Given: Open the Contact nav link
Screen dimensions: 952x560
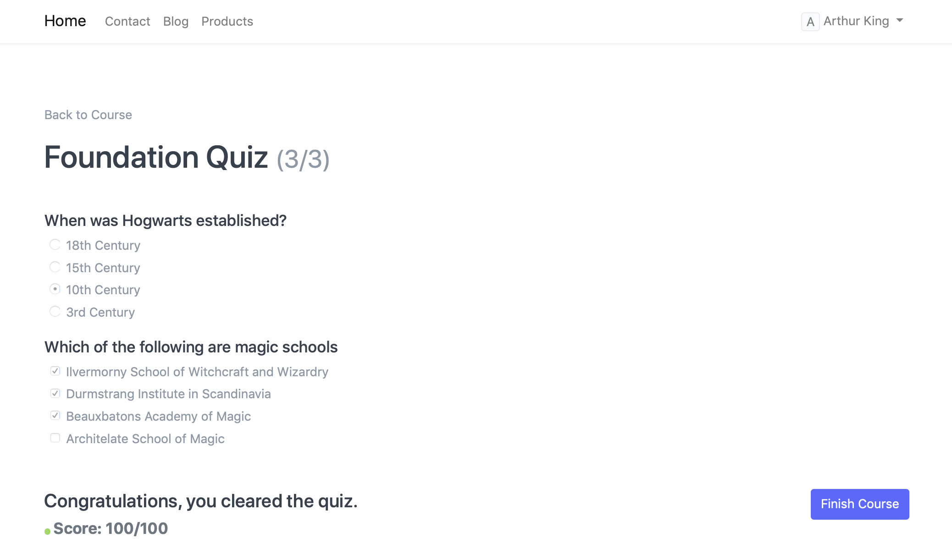Looking at the screenshot, I should pos(127,22).
